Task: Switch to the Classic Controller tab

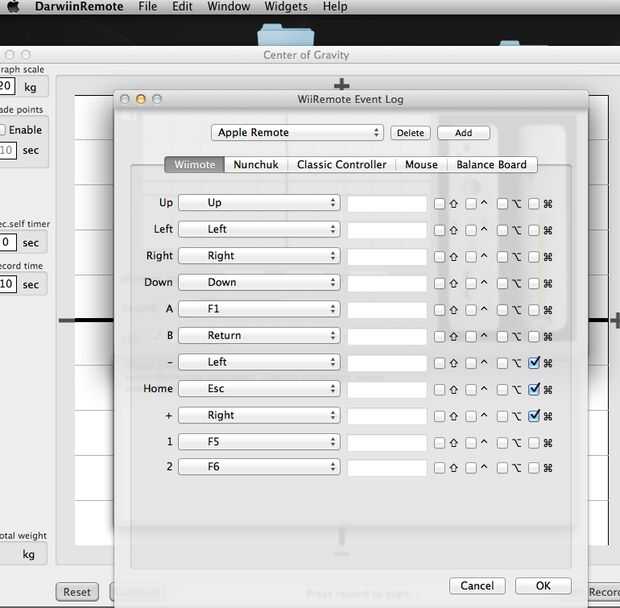Action: point(342,164)
